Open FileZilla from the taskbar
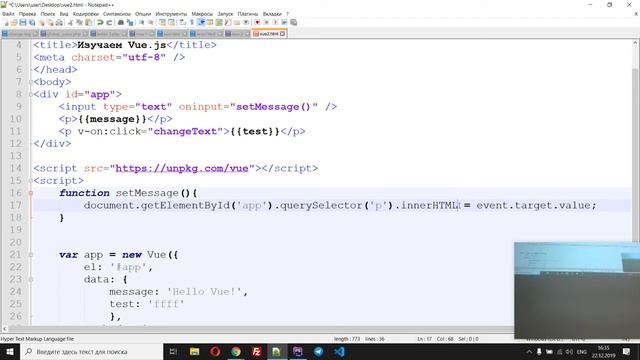Viewport: 640px width, 360px height. (256, 351)
